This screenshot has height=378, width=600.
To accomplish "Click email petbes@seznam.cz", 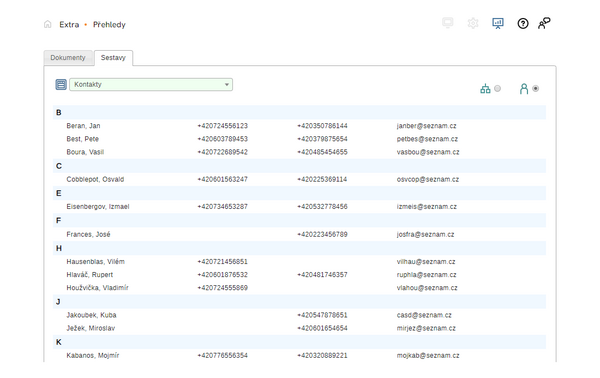I will pyautogui.click(x=427, y=139).
